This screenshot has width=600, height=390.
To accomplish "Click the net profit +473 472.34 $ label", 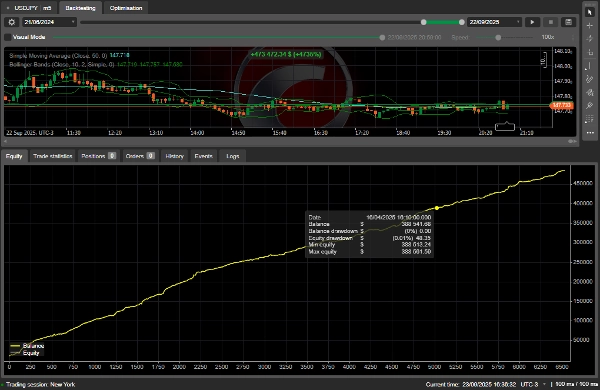I will click(x=286, y=54).
